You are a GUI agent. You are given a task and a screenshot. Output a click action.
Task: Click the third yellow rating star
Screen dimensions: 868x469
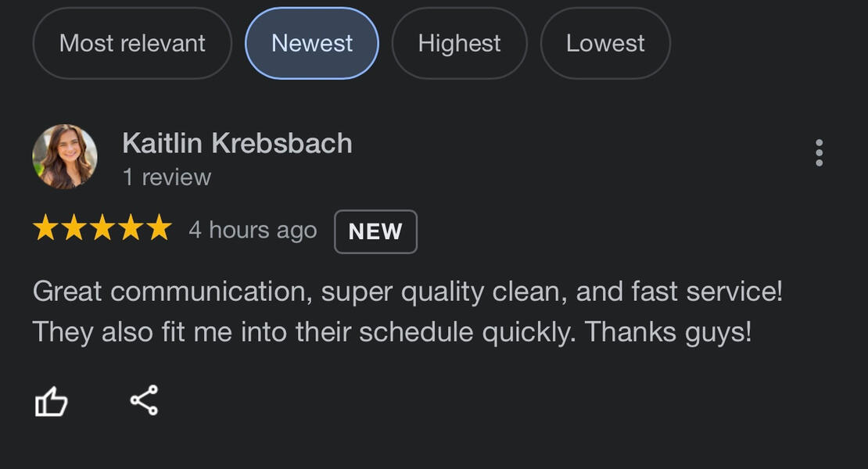click(102, 229)
